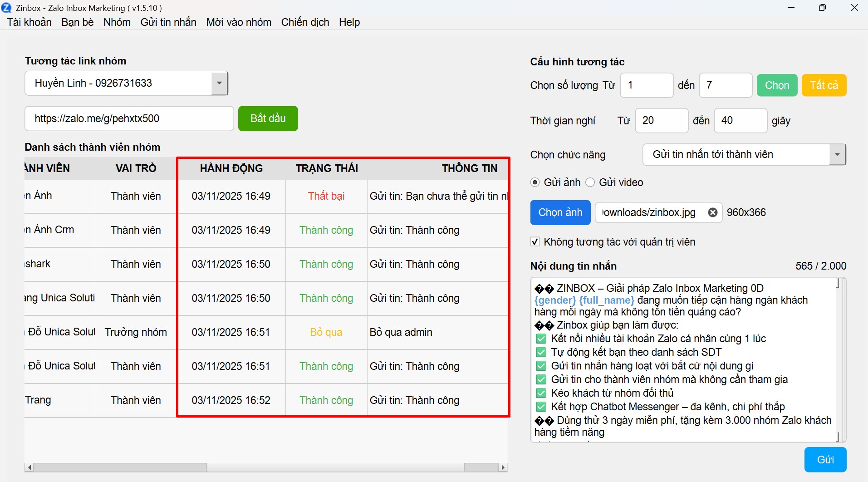Open the Gửi tin nhắn menu
Screen dimensions: 868x482
coord(168,22)
